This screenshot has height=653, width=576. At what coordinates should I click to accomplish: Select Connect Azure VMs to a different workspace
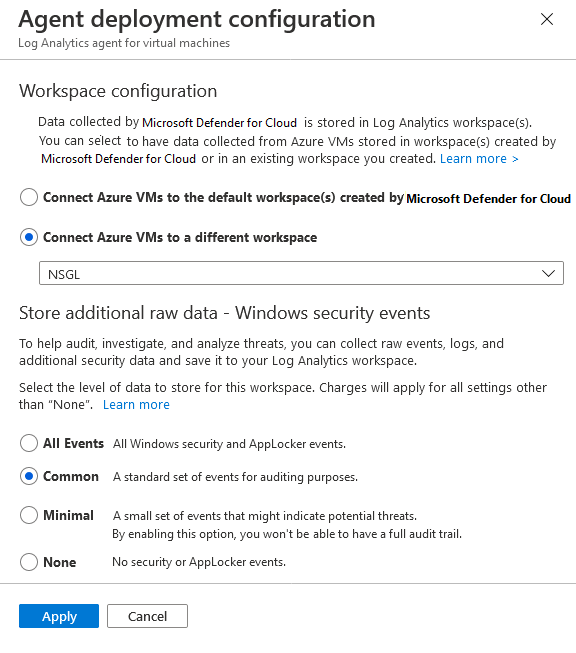click(29, 237)
